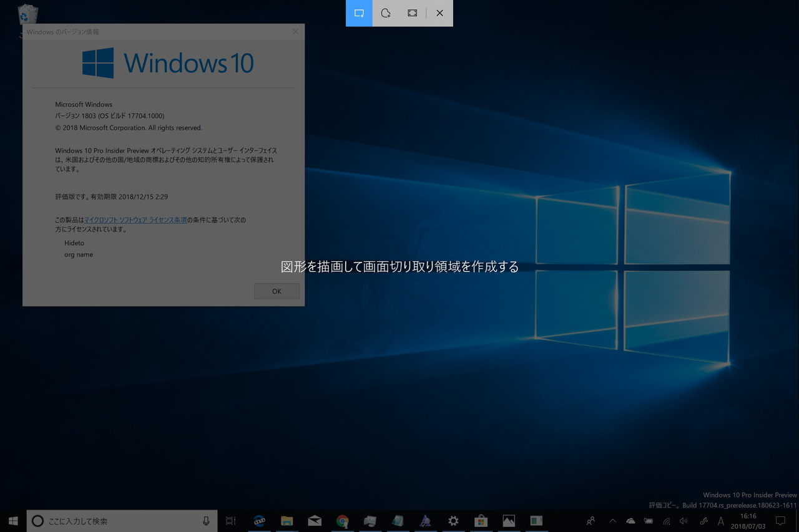
Task: Click the '© 2018 Microsoft Corporation' copyright line
Action: coord(129,128)
